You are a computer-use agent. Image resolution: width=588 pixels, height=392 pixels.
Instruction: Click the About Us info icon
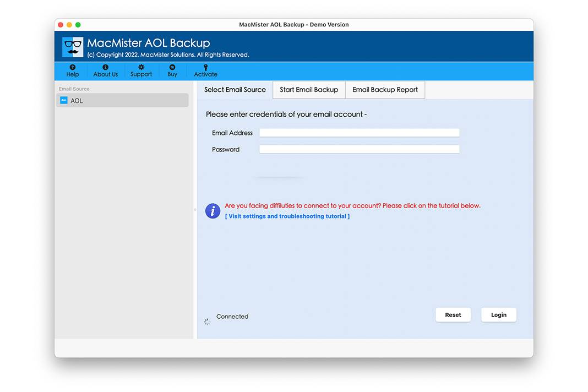(105, 67)
